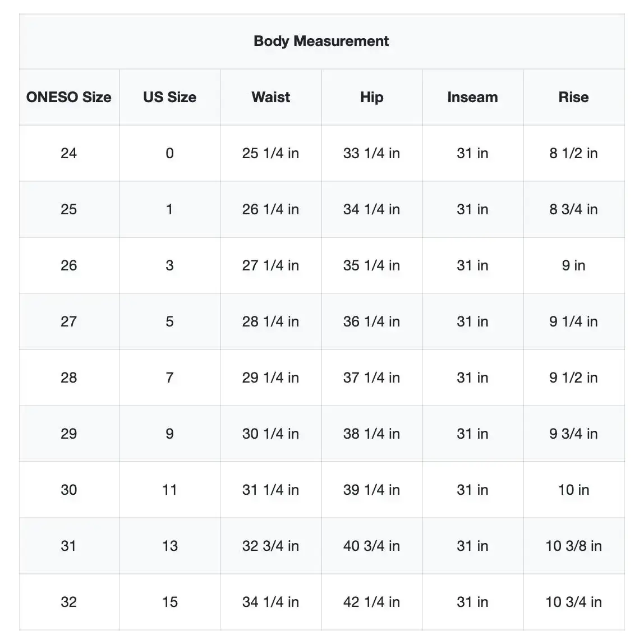Select the 10 3/8 in rise cell
This screenshot has height=644, width=644.
(x=573, y=546)
